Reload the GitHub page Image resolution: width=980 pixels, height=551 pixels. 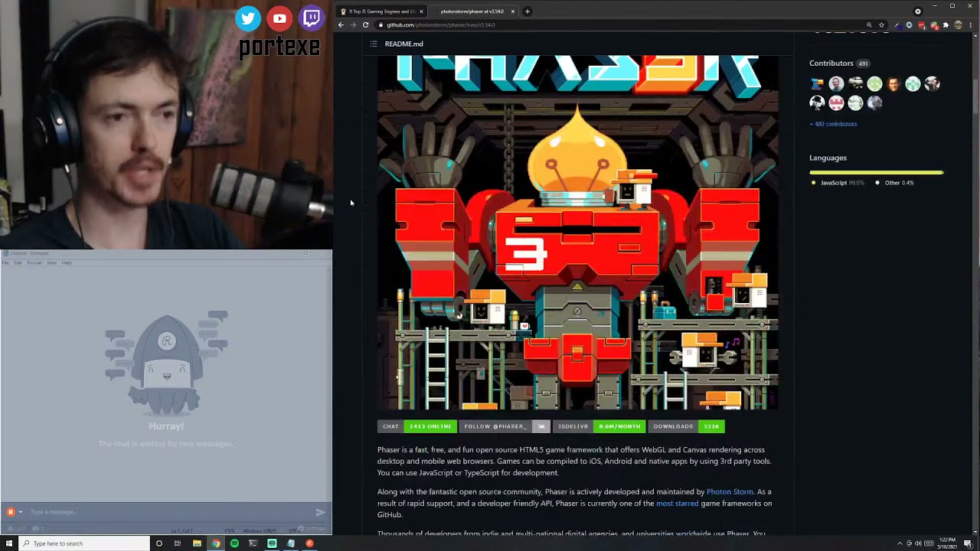pyautogui.click(x=365, y=24)
